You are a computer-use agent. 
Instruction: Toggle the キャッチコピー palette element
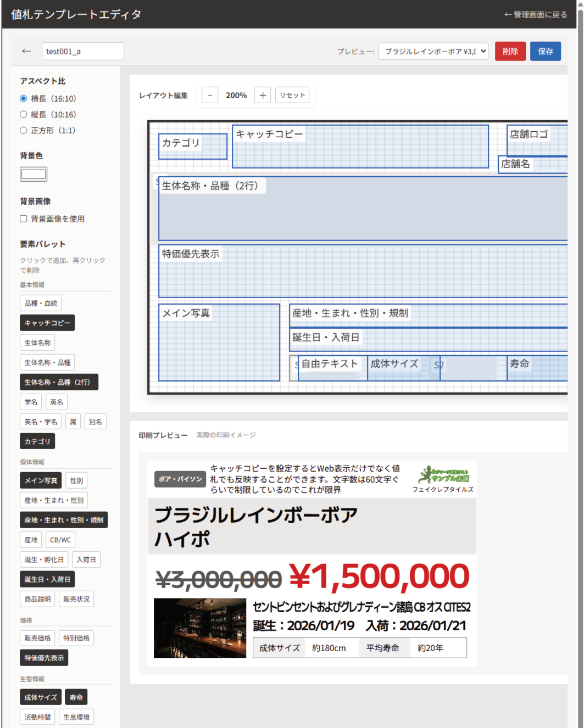pos(47,323)
